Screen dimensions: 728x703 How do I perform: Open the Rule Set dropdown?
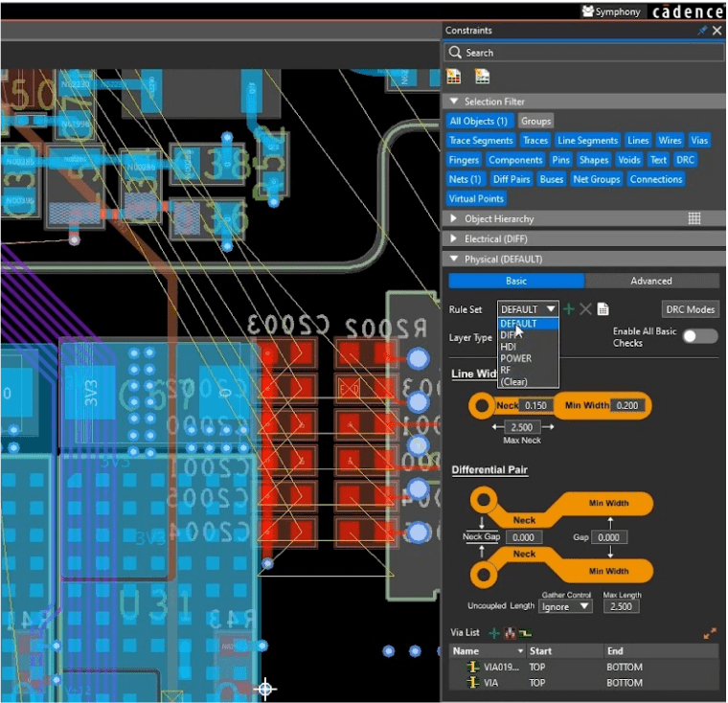click(x=528, y=309)
